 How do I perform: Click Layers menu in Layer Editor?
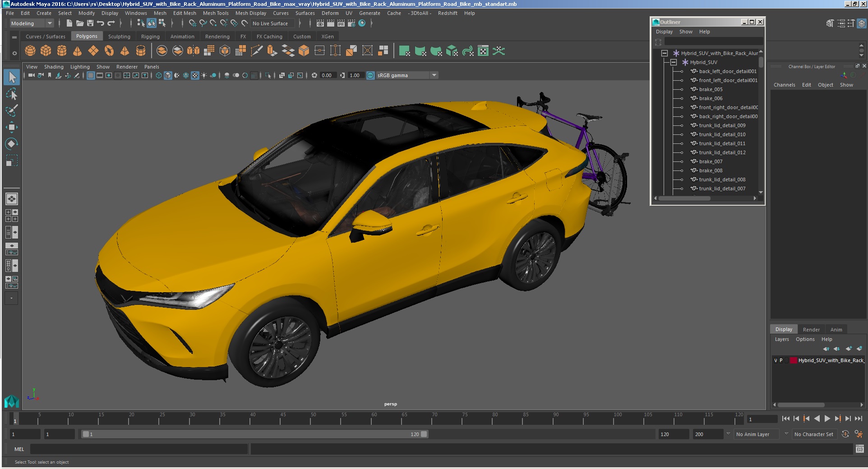pyautogui.click(x=782, y=339)
